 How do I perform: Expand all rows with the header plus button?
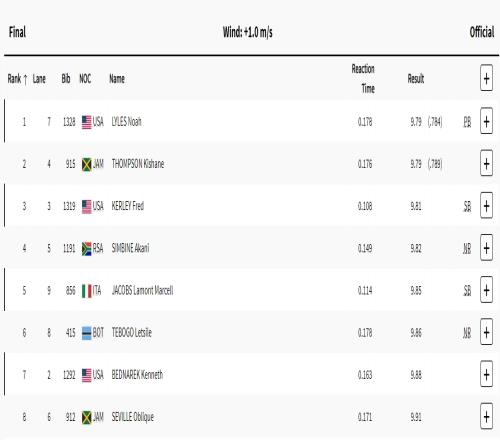click(x=486, y=78)
